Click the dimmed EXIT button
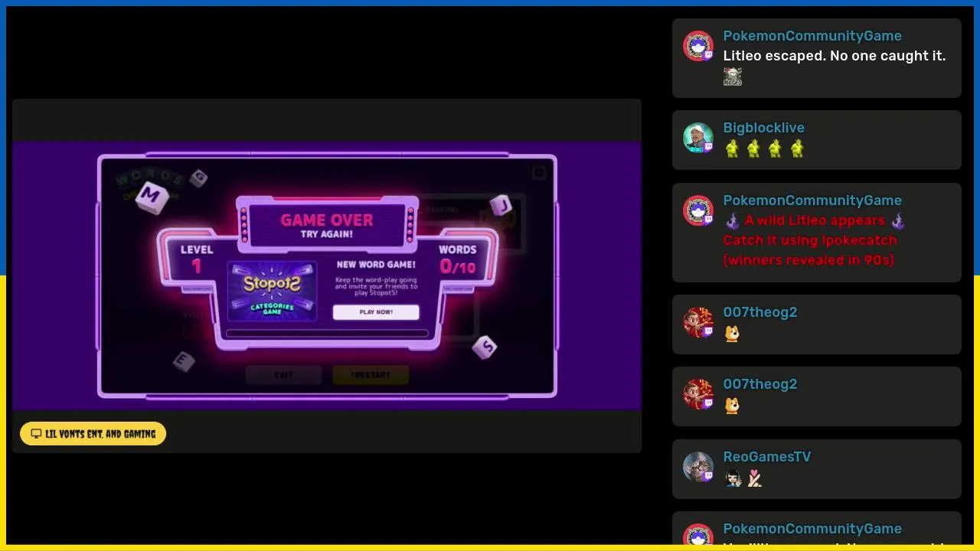 coord(283,375)
